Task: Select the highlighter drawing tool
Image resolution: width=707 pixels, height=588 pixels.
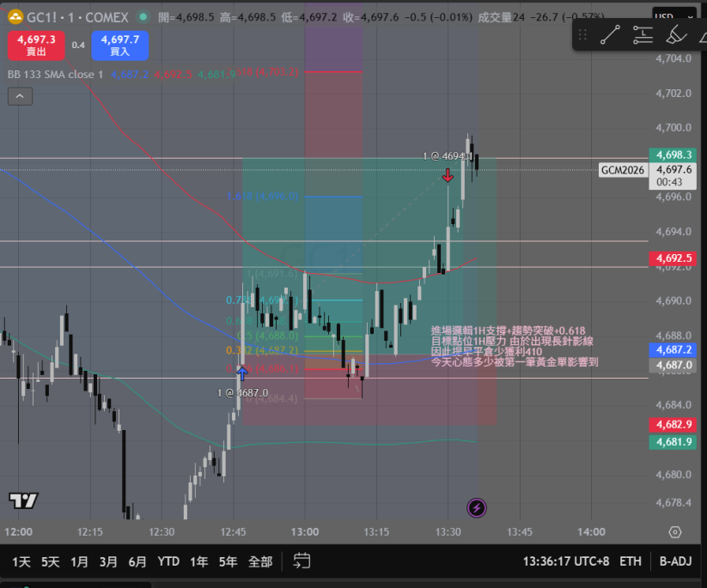Action: (676, 34)
